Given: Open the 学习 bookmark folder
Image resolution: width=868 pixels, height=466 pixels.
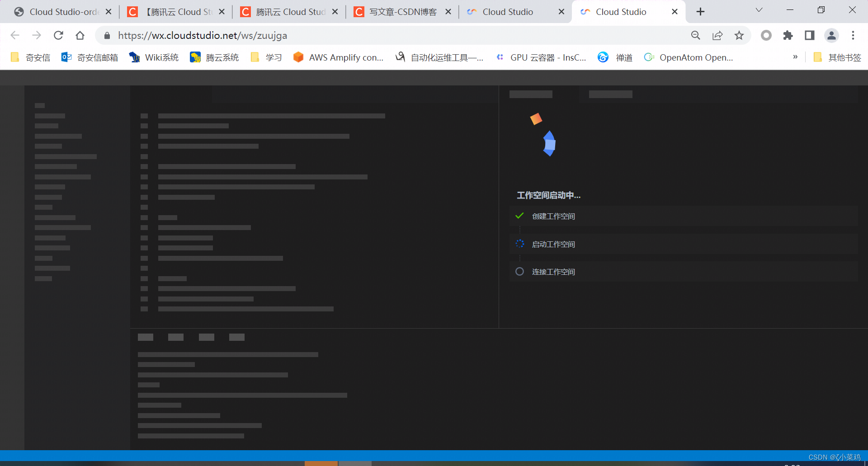Looking at the screenshot, I should [x=266, y=57].
